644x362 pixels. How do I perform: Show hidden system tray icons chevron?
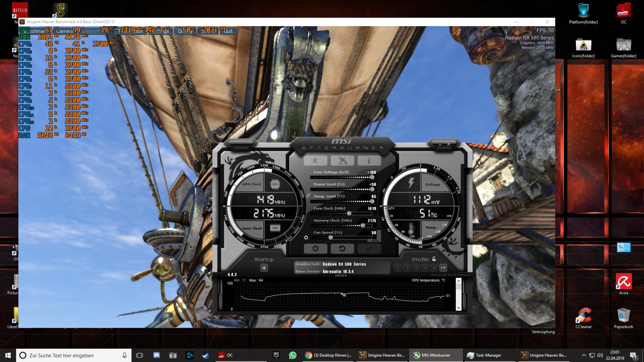click(584, 355)
